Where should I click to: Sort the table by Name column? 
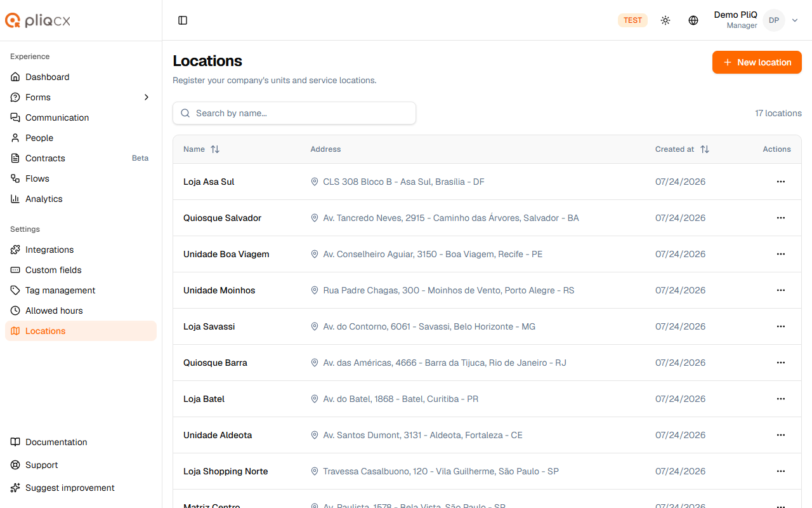(x=201, y=149)
